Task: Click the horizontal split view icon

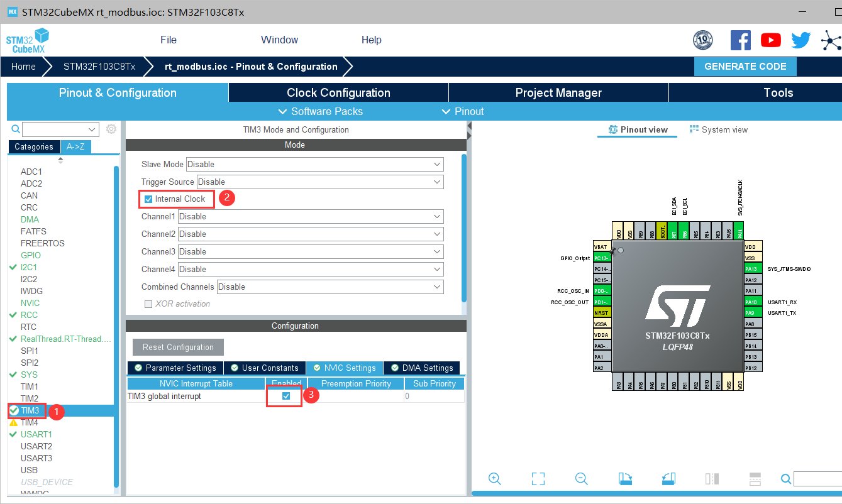Action: click(755, 479)
